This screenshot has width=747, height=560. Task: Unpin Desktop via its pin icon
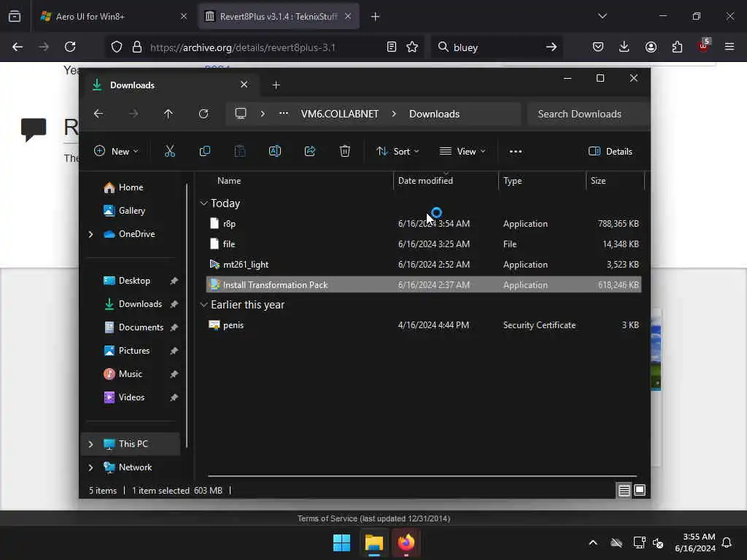[174, 281]
